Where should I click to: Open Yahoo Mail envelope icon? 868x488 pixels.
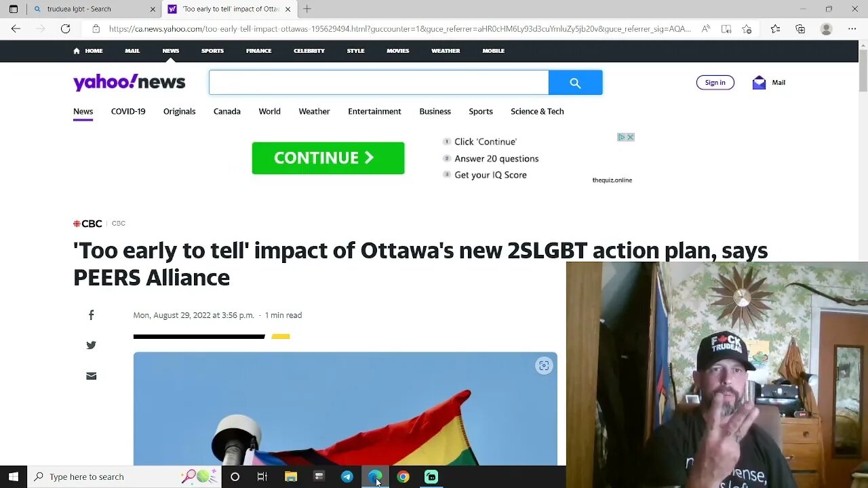click(759, 82)
